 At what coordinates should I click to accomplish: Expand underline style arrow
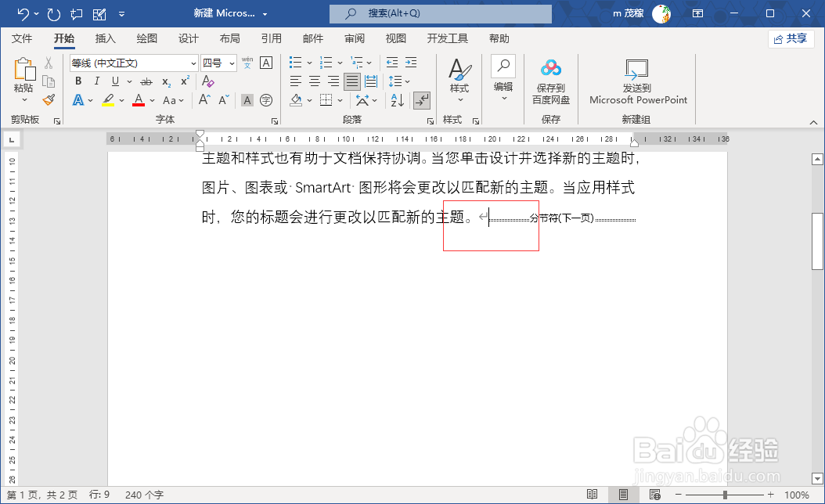pyautogui.click(x=129, y=81)
